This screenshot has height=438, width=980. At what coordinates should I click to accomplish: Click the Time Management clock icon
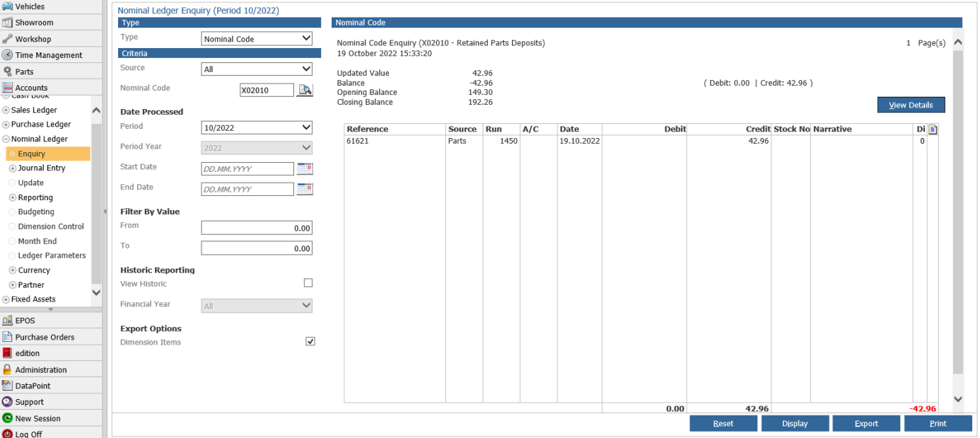click(7, 55)
